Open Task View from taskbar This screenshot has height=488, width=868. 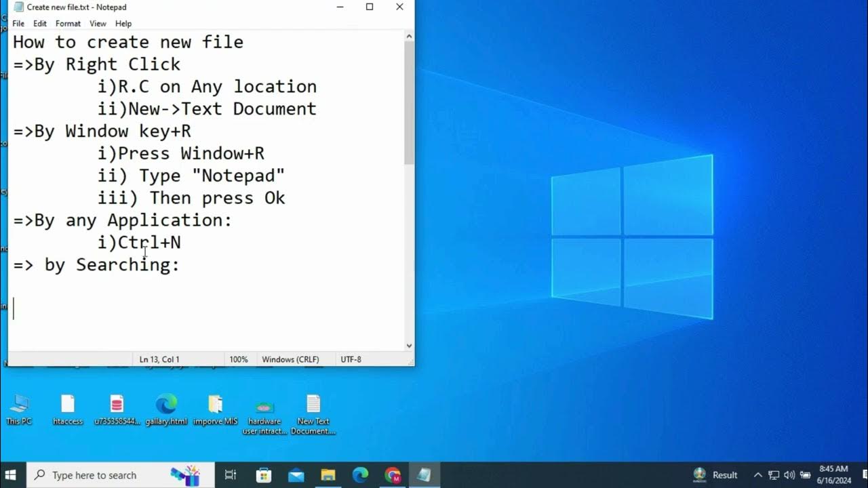coord(231,475)
